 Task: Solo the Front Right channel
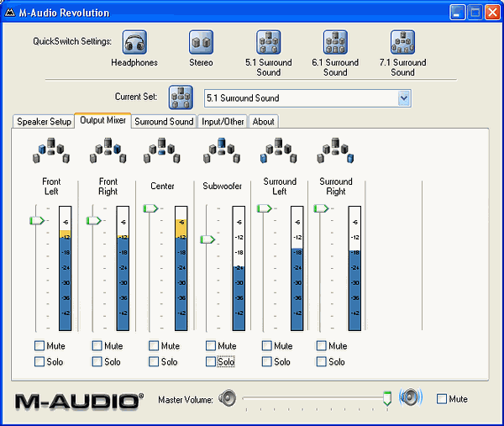click(97, 361)
